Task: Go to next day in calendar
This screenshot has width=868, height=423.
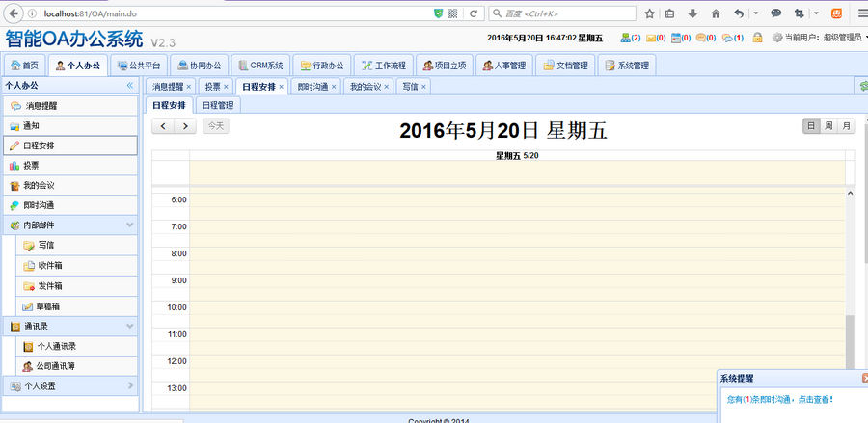Action: coord(185,126)
